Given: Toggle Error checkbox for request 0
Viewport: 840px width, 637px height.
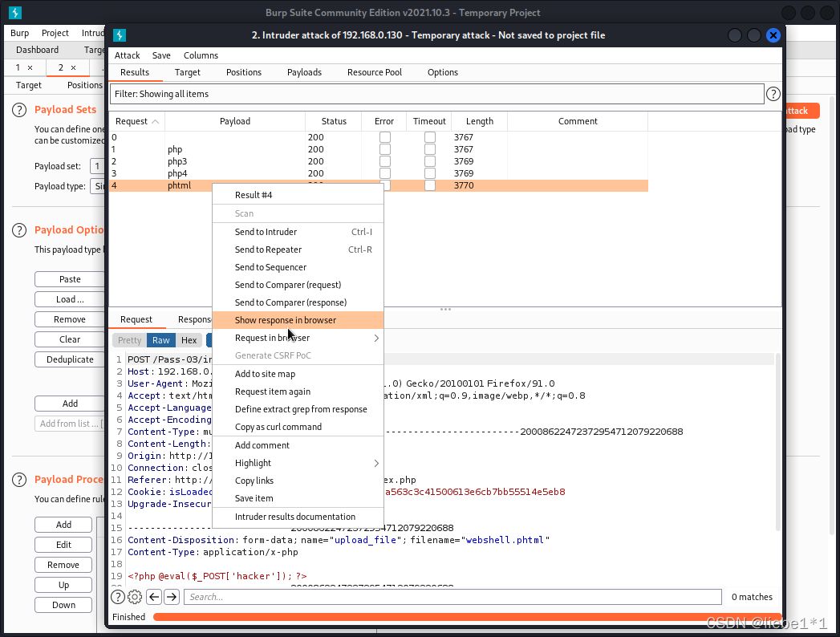Looking at the screenshot, I should [384, 137].
